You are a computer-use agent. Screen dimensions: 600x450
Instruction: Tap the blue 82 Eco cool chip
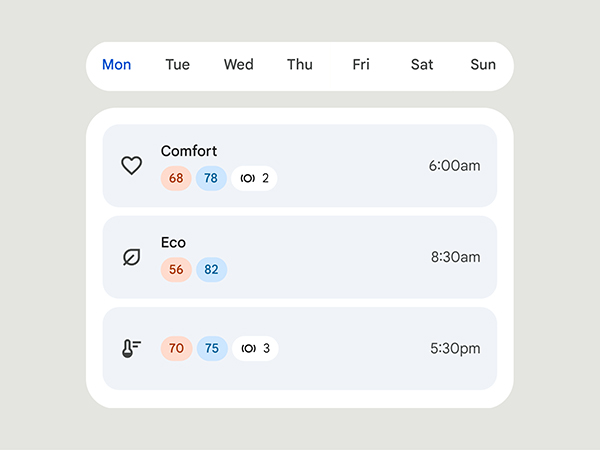click(211, 269)
